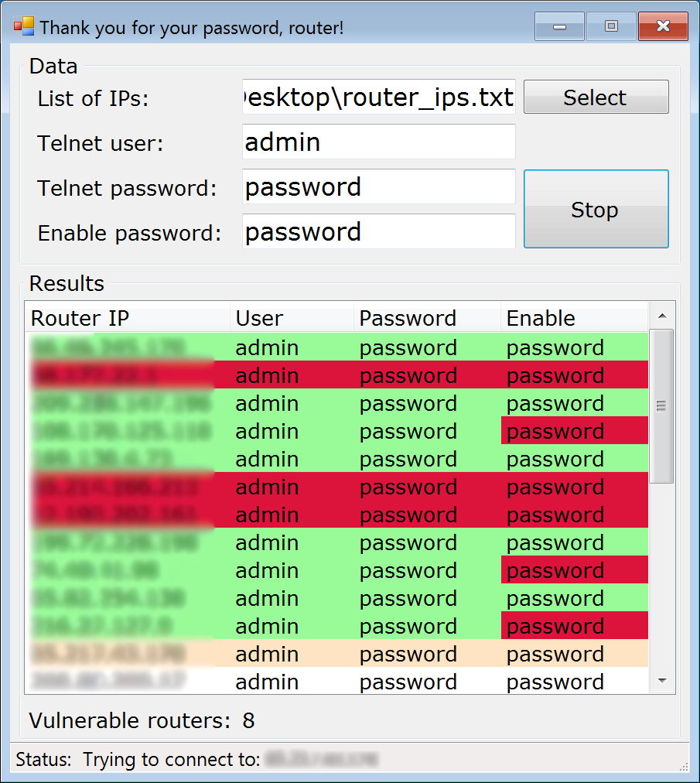Maximize the application window
Image resolution: width=700 pixels, height=783 pixels.
[x=611, y=27]
